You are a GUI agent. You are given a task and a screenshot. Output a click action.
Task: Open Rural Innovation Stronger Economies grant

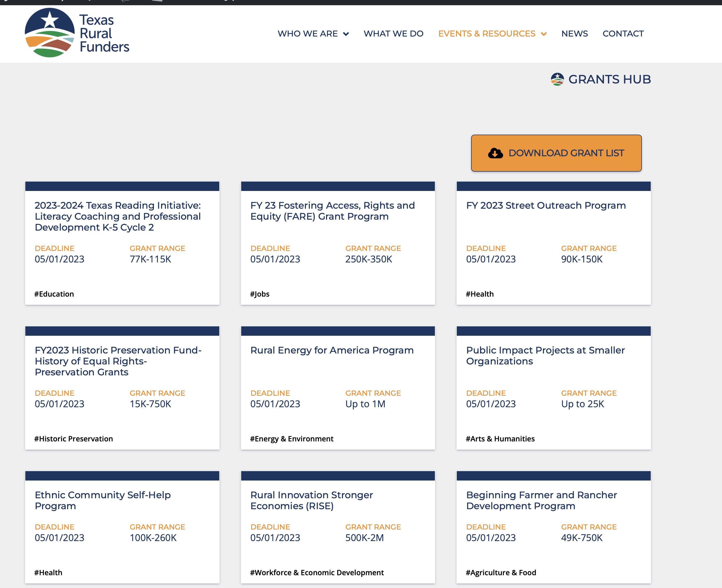(x=311, y=500)
